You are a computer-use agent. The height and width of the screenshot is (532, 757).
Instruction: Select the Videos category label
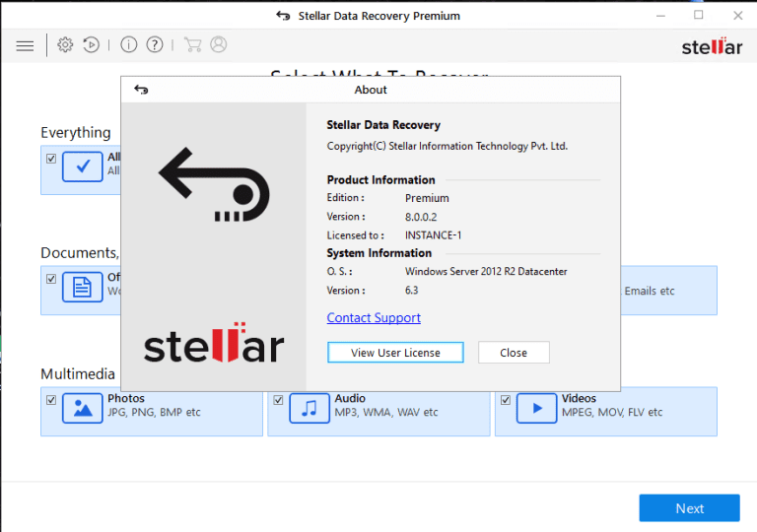(x=579, y=398)
